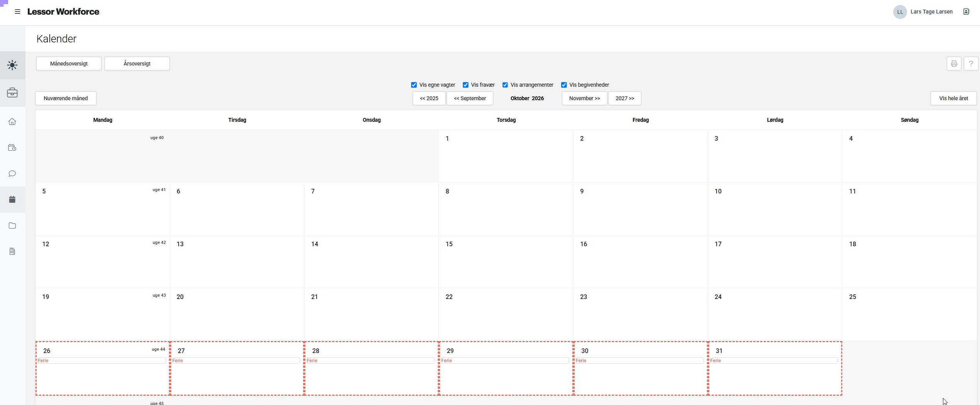Open the calendar-clock sidebar icon
This screenshot has height=405, width=980.
tap(12, 148)
